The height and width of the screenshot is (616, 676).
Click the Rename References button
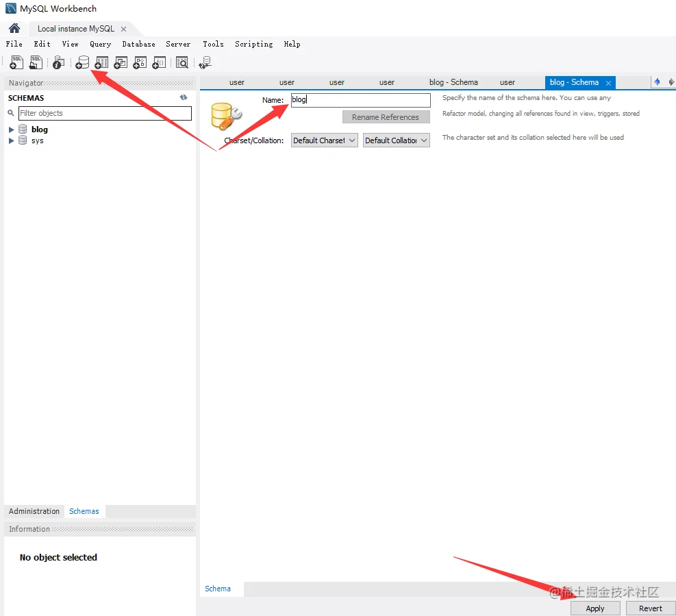tap(386, 117)
